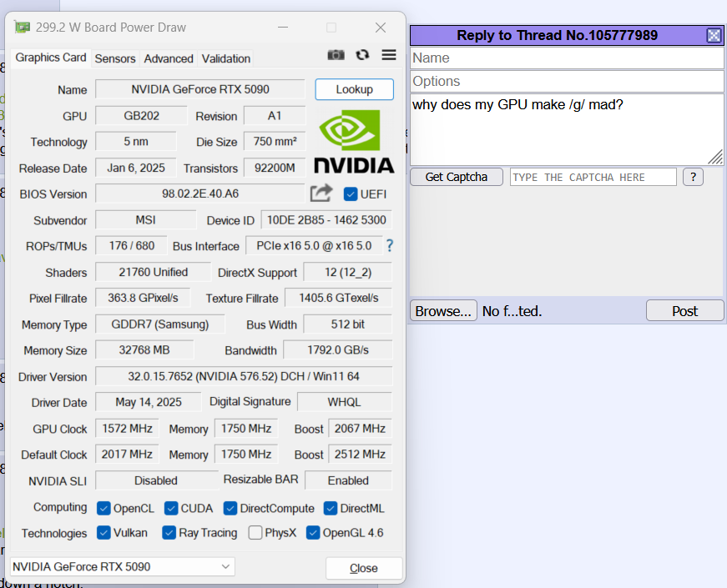727x588 pixels.
Task: Click the GDDR7 (Samsung) memory type value
Action: click(160, 324)
